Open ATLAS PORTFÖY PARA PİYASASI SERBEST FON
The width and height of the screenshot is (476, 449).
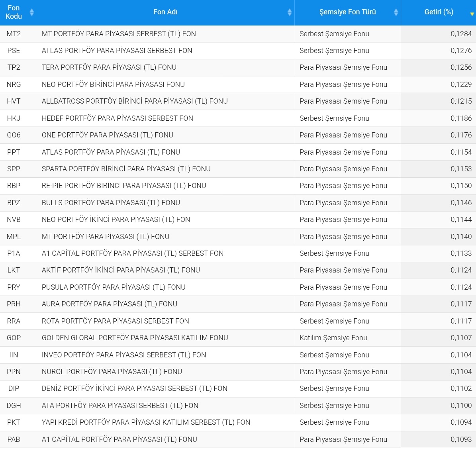click(x=117, y=50)
